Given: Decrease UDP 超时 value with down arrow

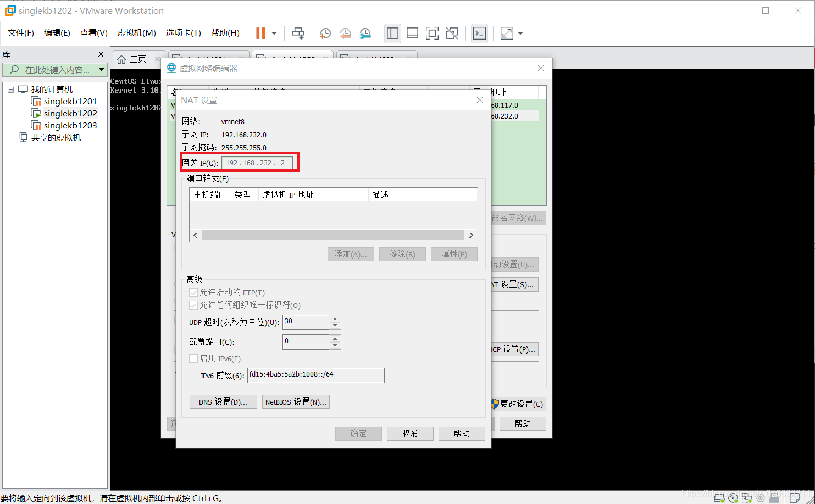Looking at the screenshot, I should pos(335,326).
